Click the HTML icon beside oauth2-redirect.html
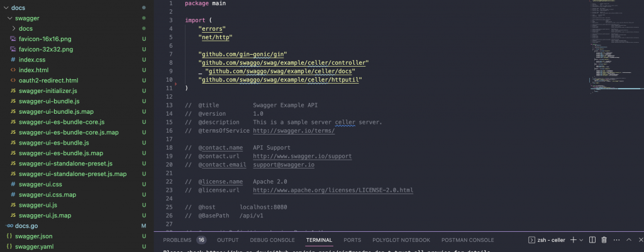The width and height of the screenshot is (644, 252). pos(13,80)
